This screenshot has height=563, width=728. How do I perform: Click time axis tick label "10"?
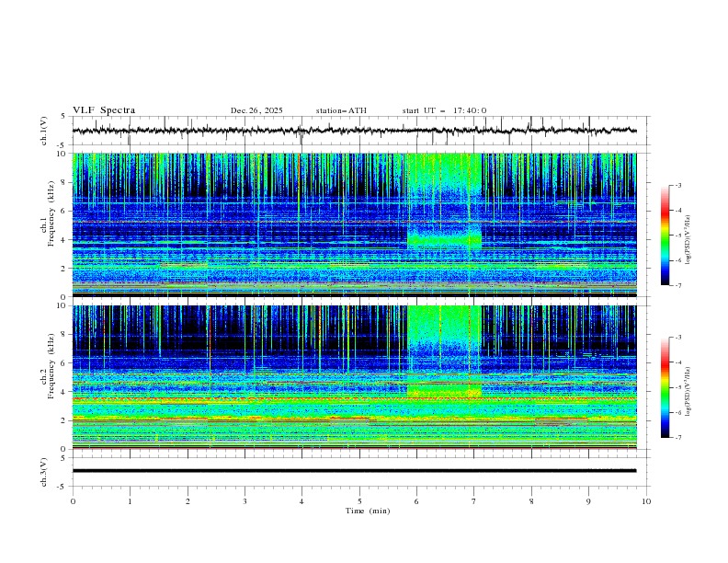click(646, 501)
